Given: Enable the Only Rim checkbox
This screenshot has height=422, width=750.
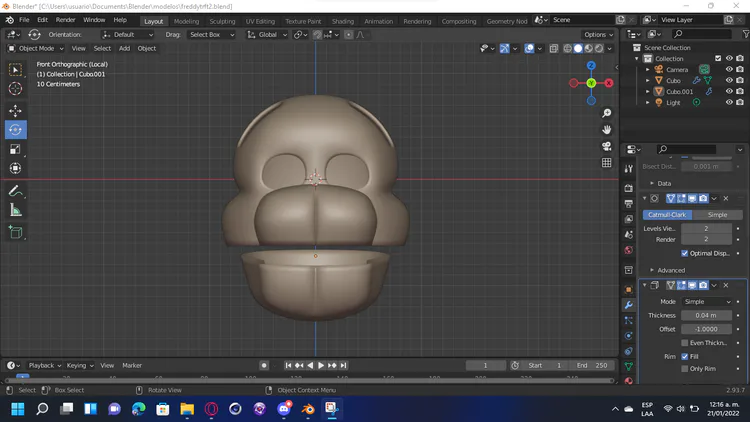Looking at the screenshot, I should [684, 369].
